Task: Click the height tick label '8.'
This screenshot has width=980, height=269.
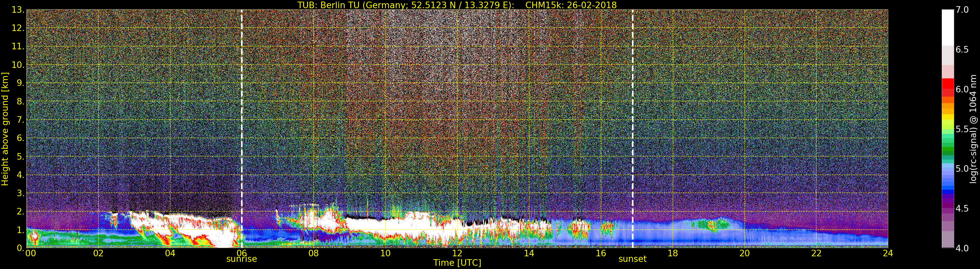Action: point(20,102)
